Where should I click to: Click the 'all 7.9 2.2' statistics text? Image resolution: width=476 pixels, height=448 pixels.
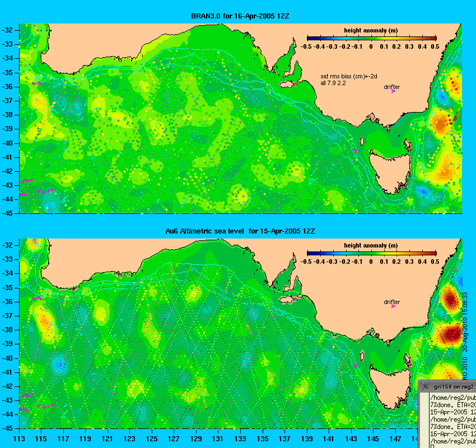333,83
